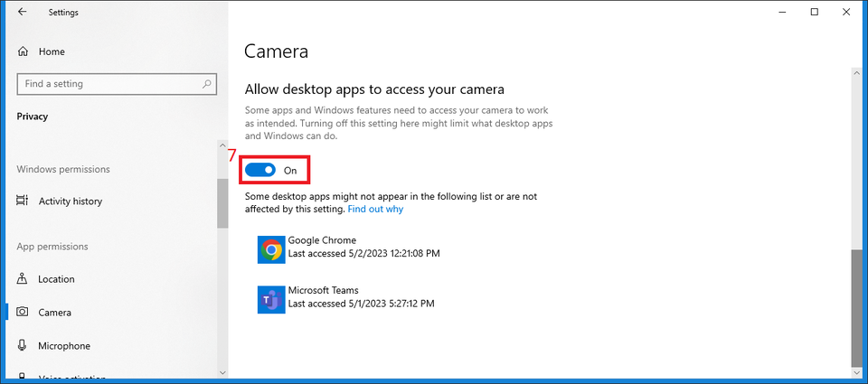Click the sidebar scrollbar down arrow
Viewport: 868px width, 384px height.
(x=222, y=371)
